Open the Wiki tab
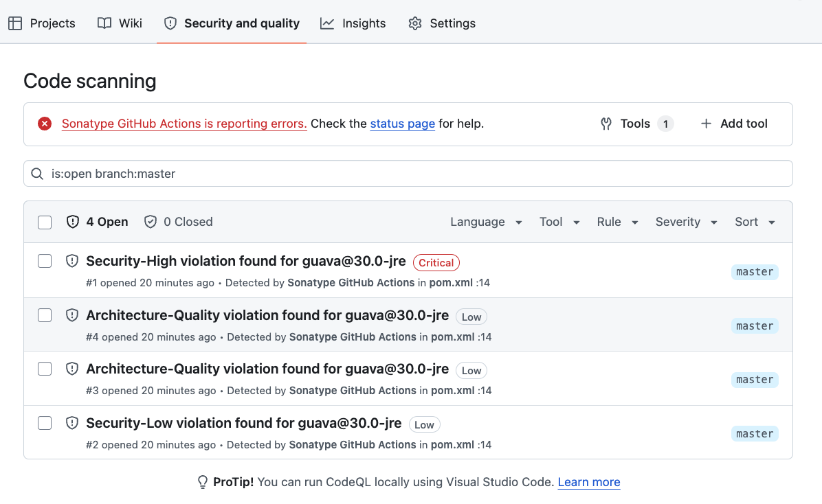The width and height of the screenshot is (822, 504). pos(120,23)
